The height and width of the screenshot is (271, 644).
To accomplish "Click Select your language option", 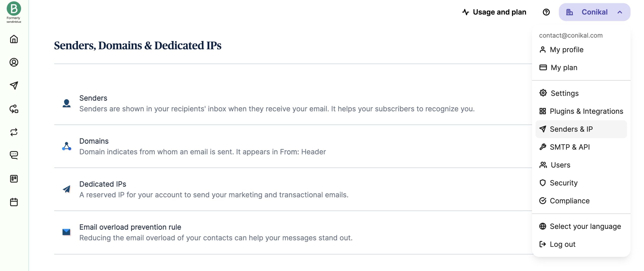I will click(x=585, y=227).
